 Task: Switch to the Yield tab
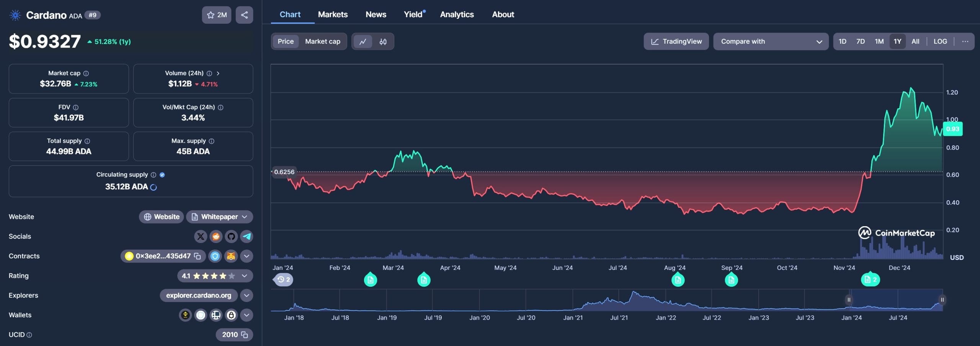[x=414, y=15]
